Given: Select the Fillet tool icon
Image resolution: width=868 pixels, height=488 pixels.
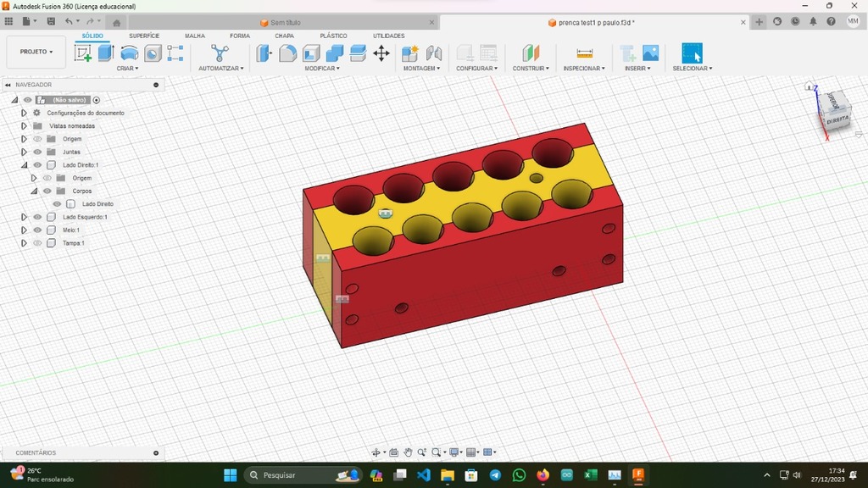Looking at the screenshot, I should 288,53.
